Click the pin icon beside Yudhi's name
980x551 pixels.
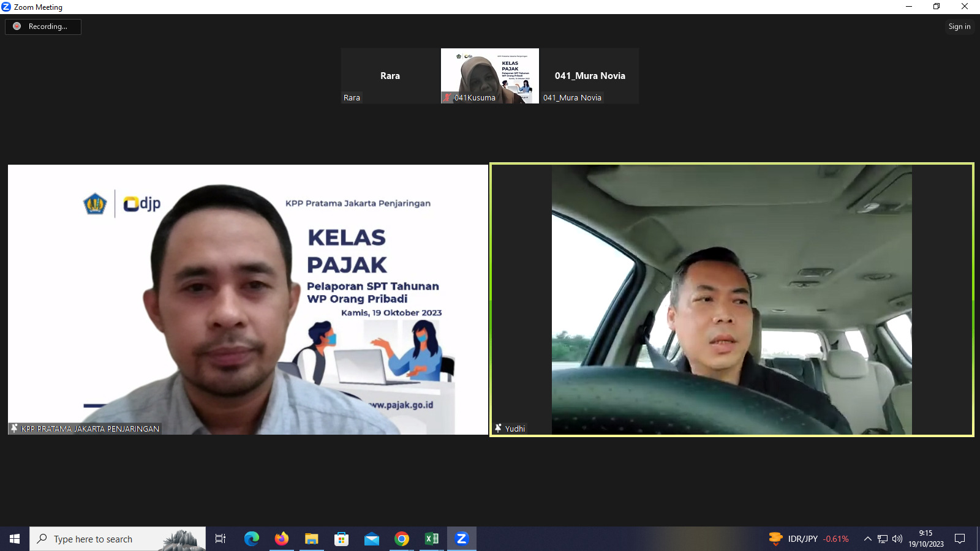point(498,428)
